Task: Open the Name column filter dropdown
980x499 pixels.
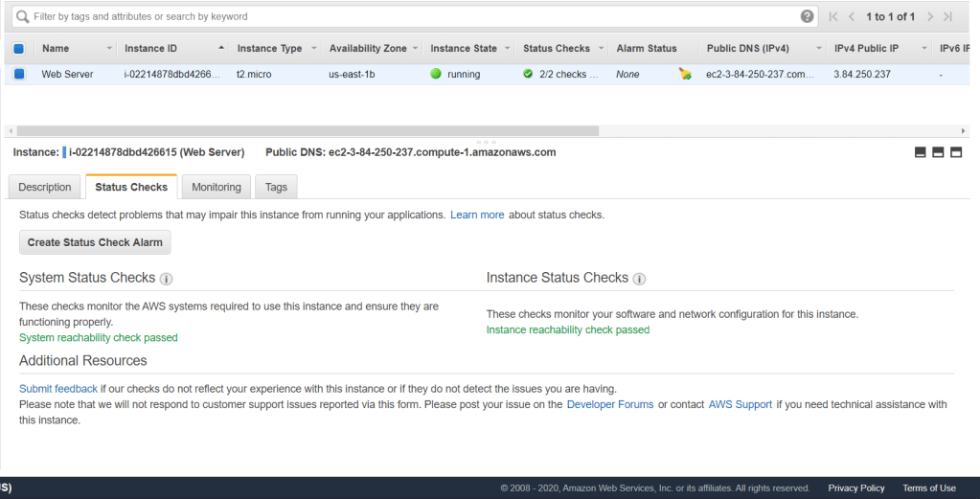Action: click(109, 48)
